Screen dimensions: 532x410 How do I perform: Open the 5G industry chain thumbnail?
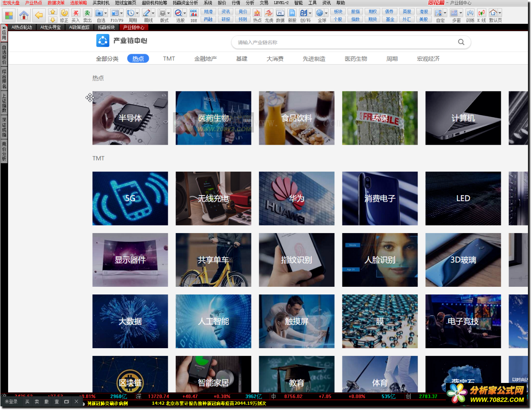click(x=130, y=198)
